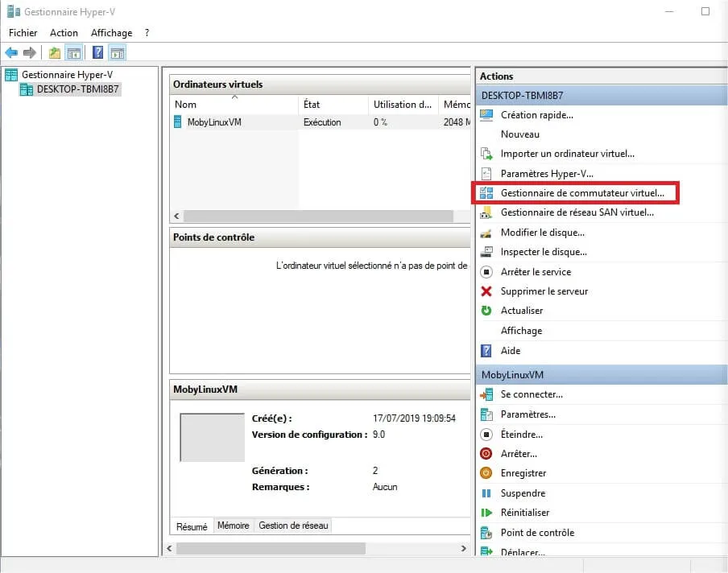This screenshot has height=573, width=728.
Task: Click the bottom pane scroll-left arrow
Action: pyautogui.click(x=169, y=548)
